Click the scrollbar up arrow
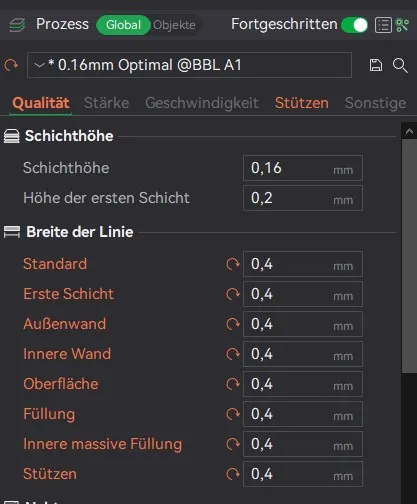Viewport: 417px width, 504px height. [409, 131]
